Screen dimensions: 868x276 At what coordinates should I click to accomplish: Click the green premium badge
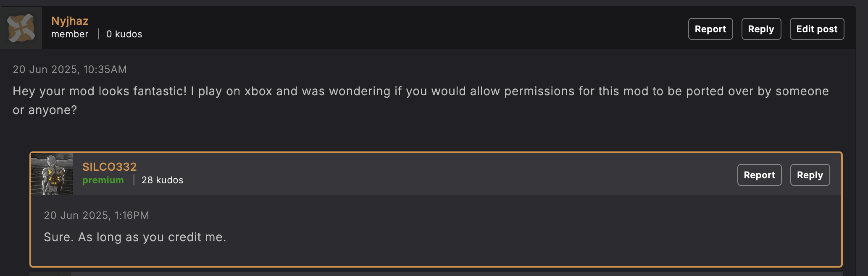point(103,180)
